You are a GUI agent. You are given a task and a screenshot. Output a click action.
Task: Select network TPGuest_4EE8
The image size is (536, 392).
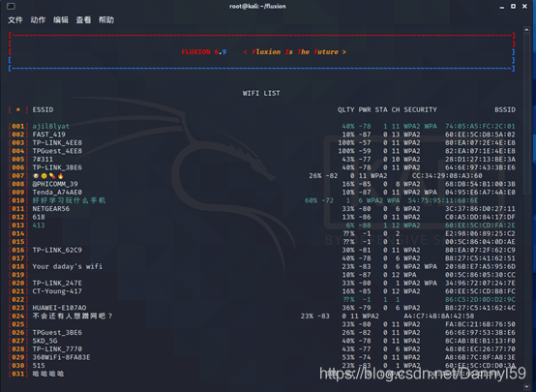click(57, 151)
